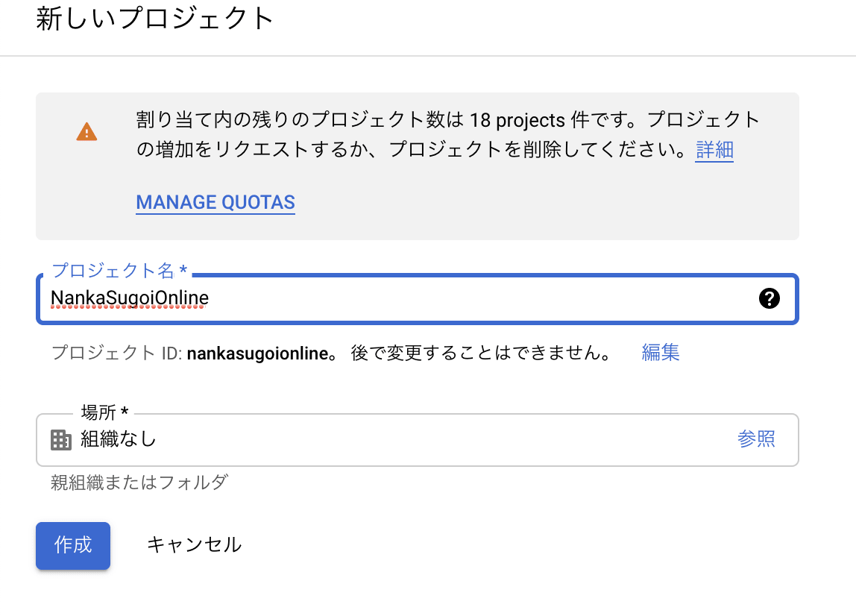The height and width of the screenshot is (616, 856).
Task: Click the 後で変更することはできません notice text
Action: 482,353
